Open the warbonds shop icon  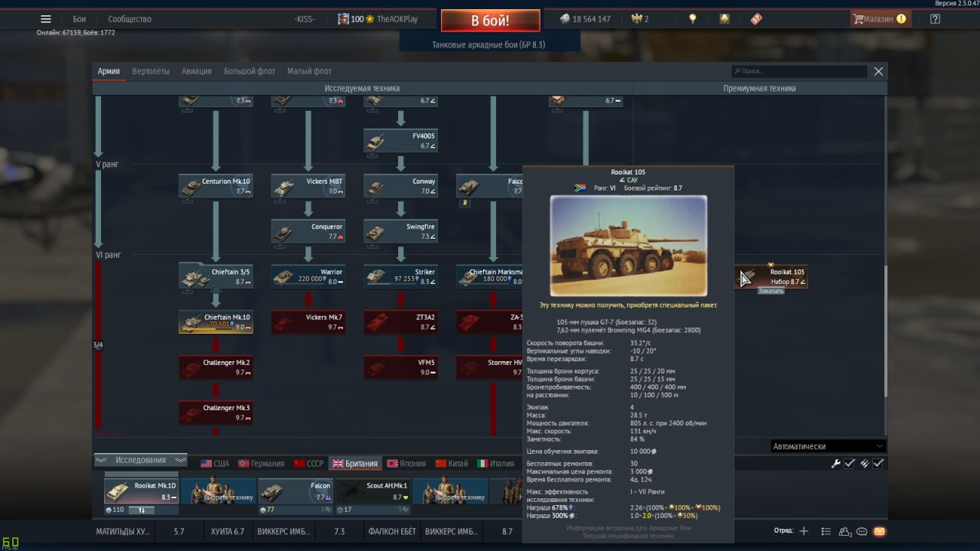[x=724, y=19]
